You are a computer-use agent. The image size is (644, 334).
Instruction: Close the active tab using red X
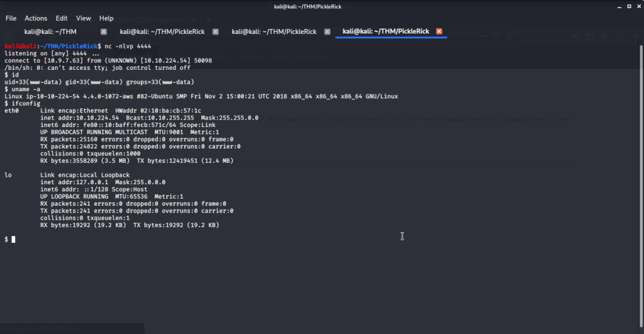439,31
